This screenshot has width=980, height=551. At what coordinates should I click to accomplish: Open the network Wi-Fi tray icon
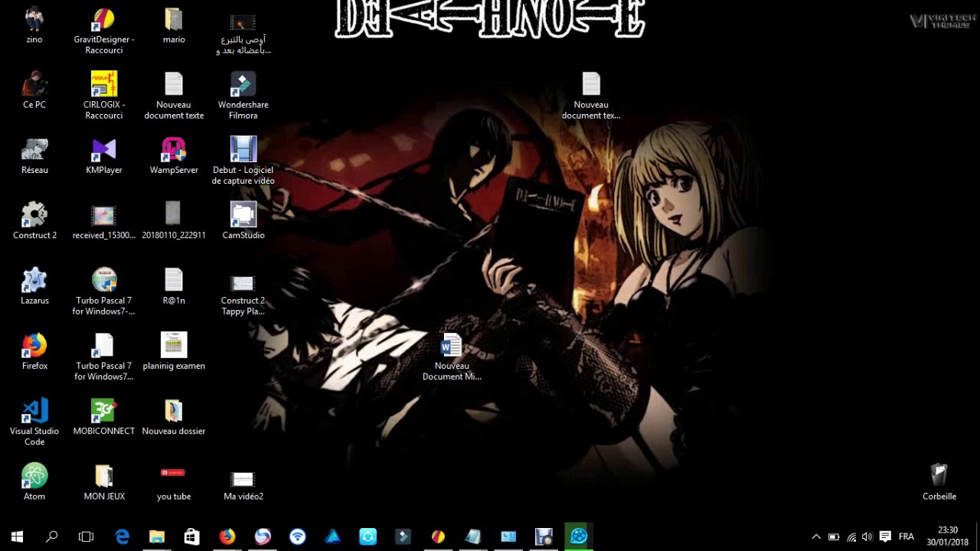[851, 536]
